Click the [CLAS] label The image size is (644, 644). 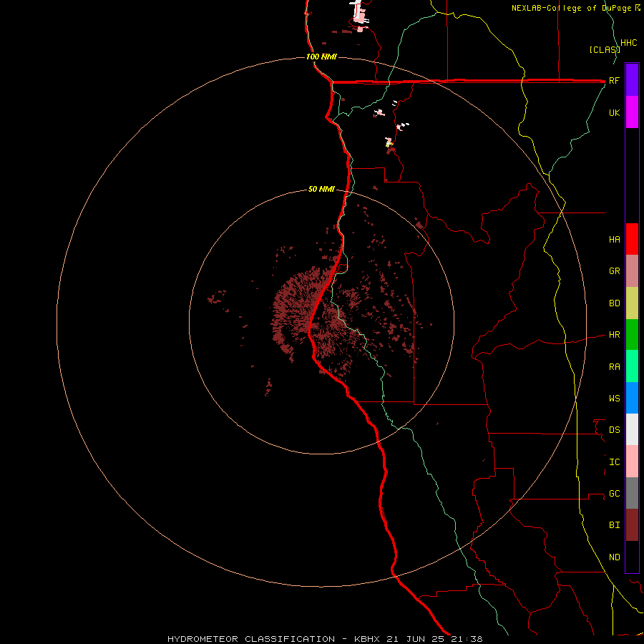[604, 49]
